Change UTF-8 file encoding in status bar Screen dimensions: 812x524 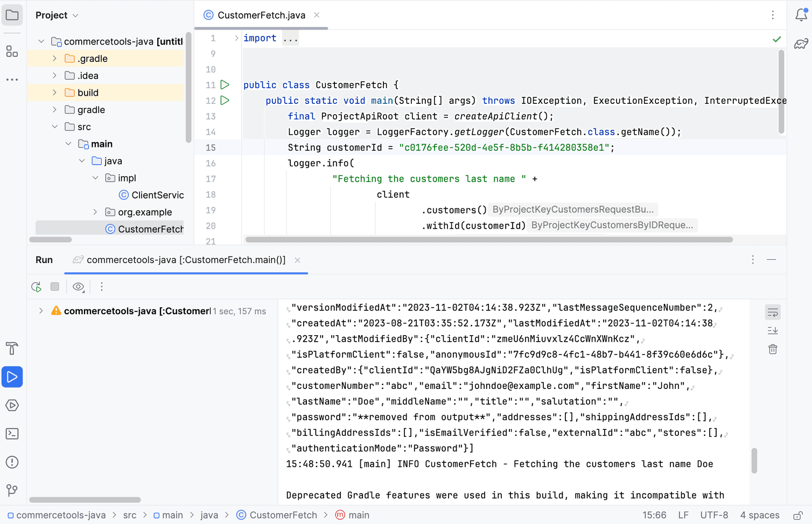(x=714, y=515)
